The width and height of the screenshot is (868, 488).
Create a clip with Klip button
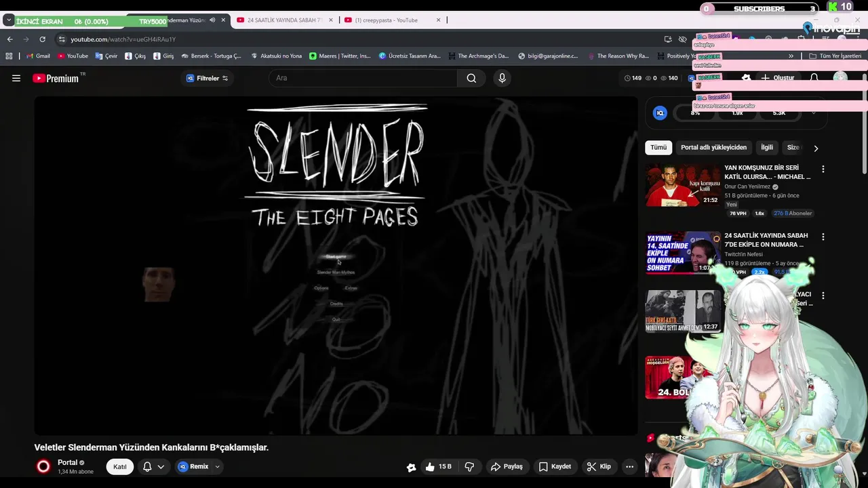(x=599, y=466)
